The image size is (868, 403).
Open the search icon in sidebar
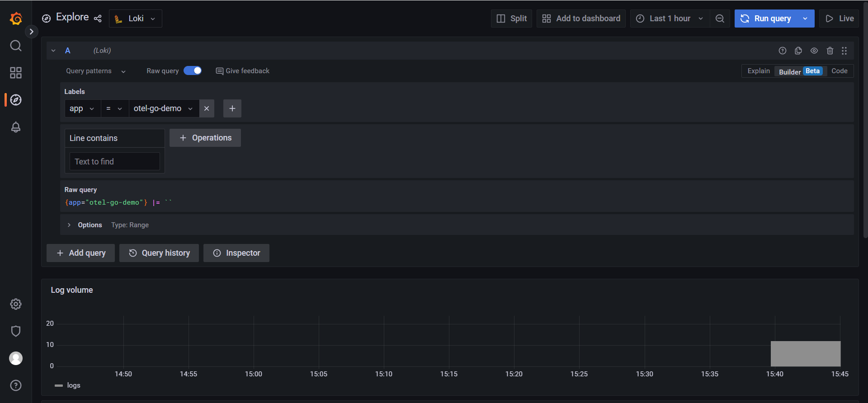(x=16, y=46)
